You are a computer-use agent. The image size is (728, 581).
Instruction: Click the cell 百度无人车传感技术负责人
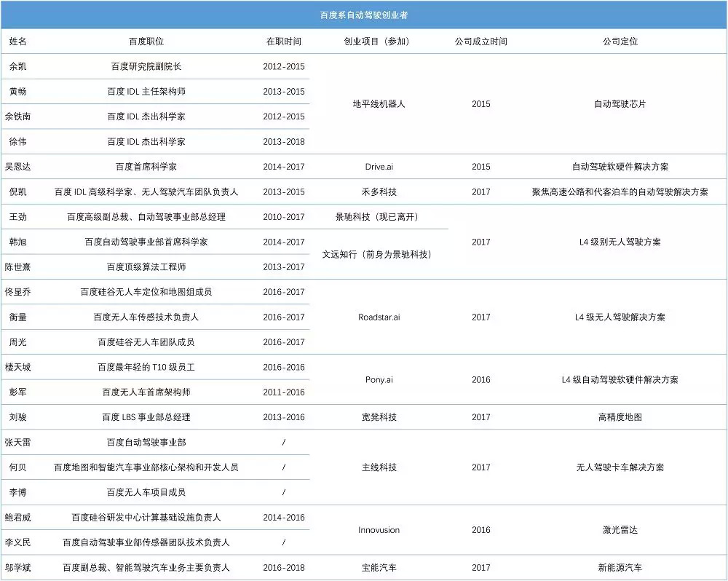click(146, 317)
